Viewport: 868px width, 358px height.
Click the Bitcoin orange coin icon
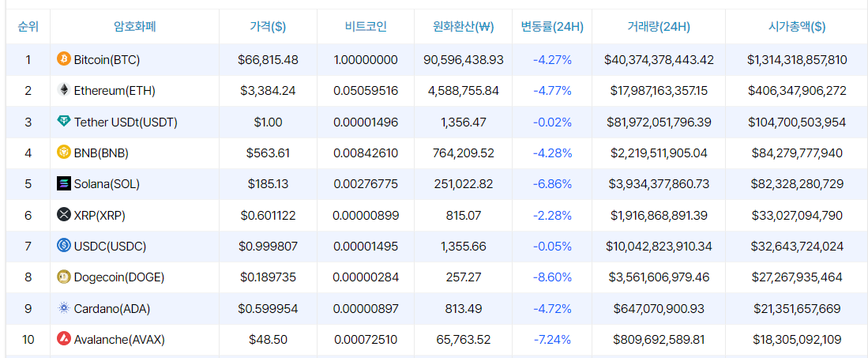(64, 58)
